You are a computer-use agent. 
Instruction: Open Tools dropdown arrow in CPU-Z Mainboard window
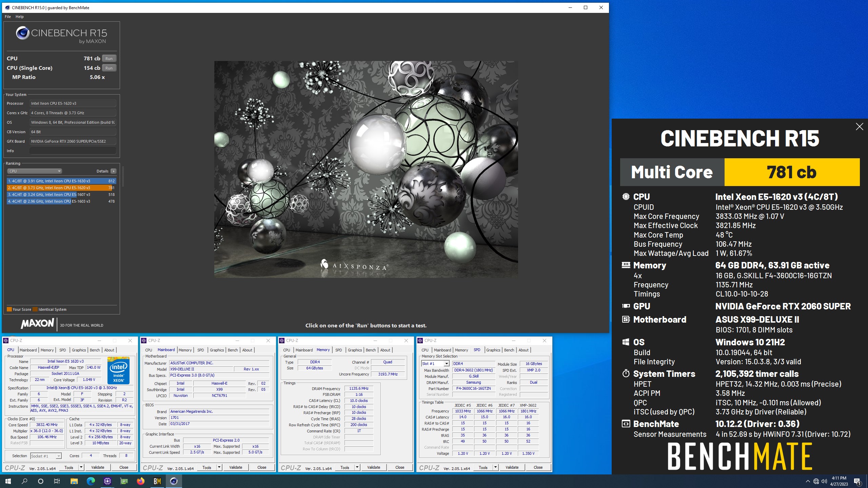click(x=219, y=467)
